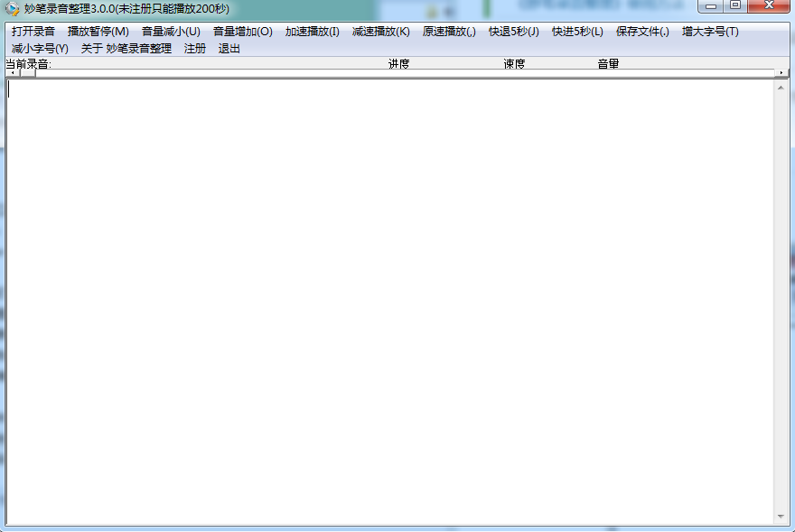Minimize the 妙笔录音整理 window
Image resolution: width=795 pixels, height=532 pixels.
[710, 6]
